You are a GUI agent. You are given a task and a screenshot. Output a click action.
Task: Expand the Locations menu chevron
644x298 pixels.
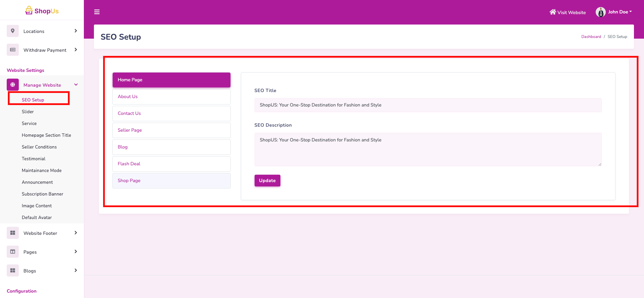76,31
